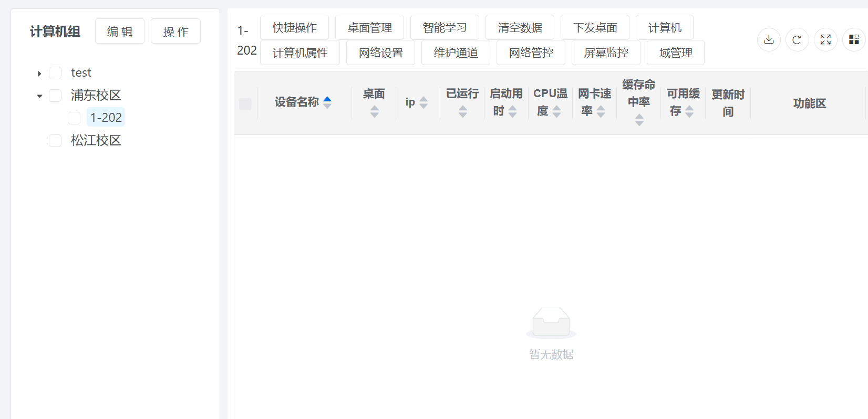Select the 1-202 tree item

[106, 118]
